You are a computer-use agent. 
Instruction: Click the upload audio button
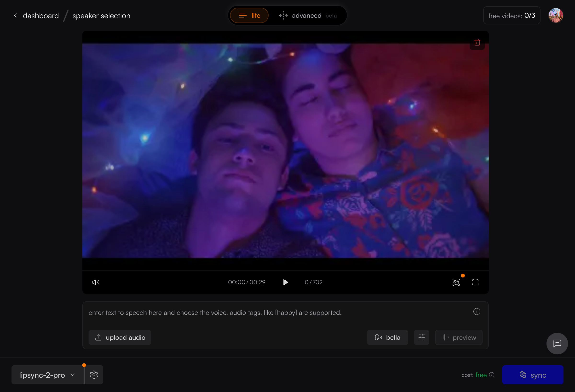click(120, 337)
